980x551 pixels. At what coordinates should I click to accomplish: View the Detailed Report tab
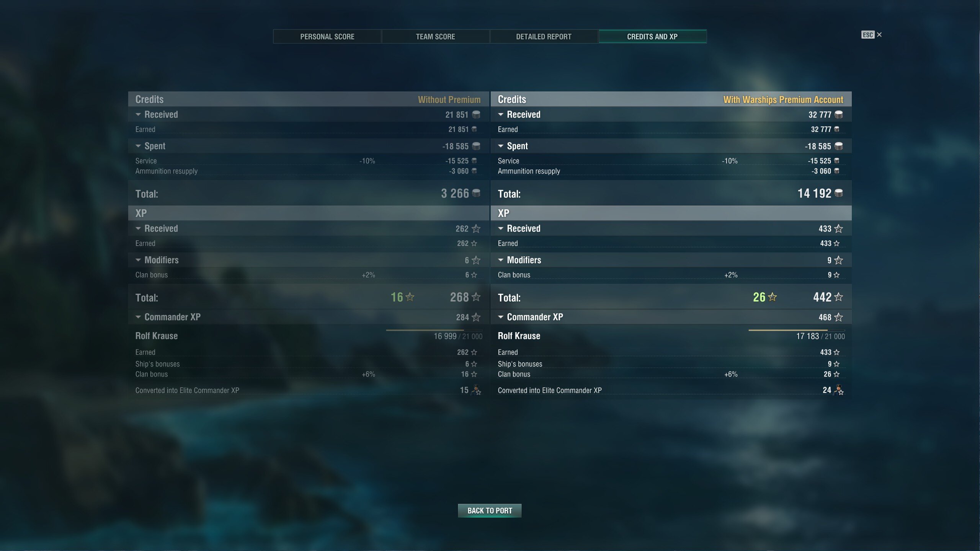coord(544,36)
